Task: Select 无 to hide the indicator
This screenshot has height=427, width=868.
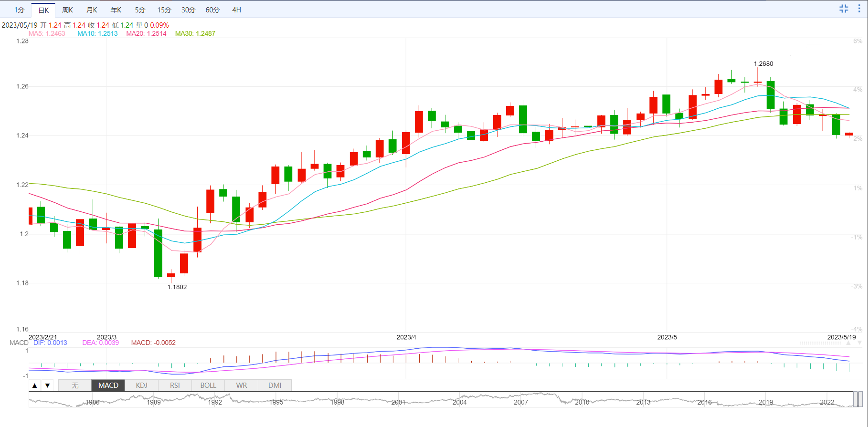Action: pyautogui.click(x=75, y=385)
